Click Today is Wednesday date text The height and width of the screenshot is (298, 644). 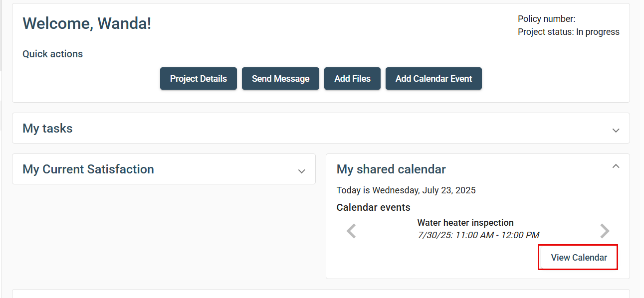coord(406,190)
